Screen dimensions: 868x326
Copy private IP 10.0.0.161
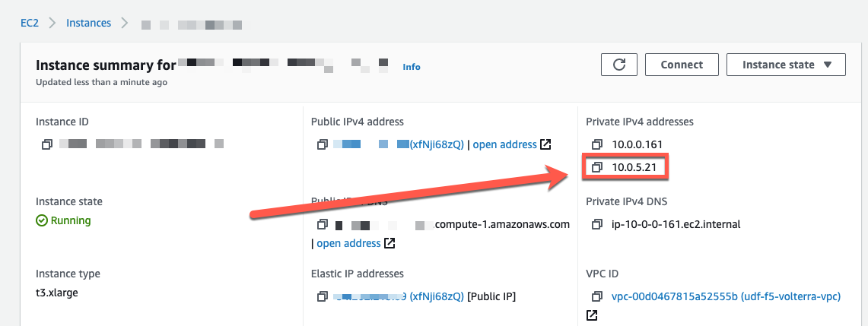tap(597, 144)
